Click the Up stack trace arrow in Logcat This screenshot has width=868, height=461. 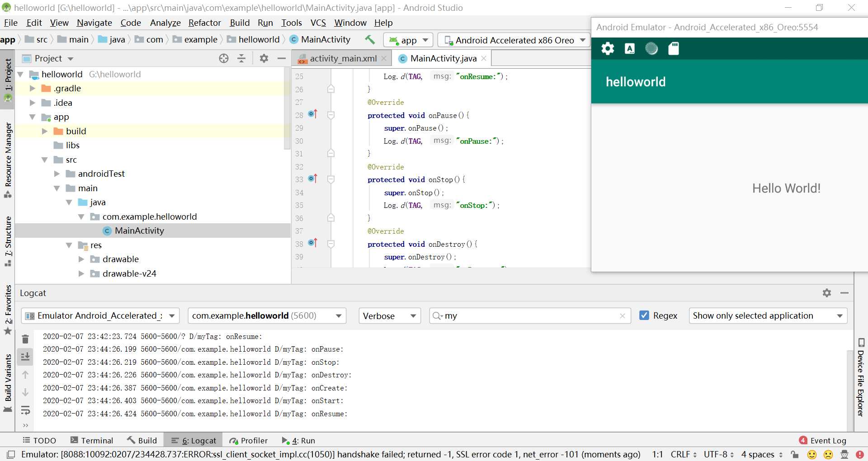coord(25,375)
